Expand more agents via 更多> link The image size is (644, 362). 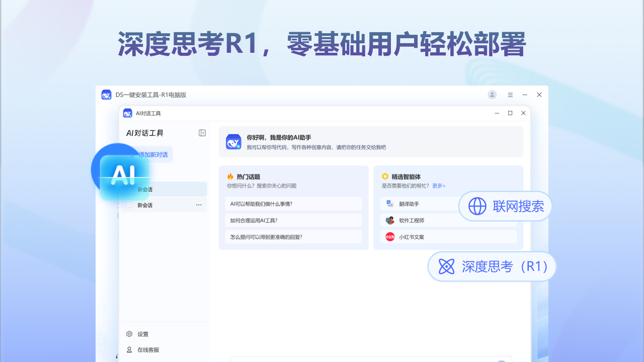tap(438, 185)
